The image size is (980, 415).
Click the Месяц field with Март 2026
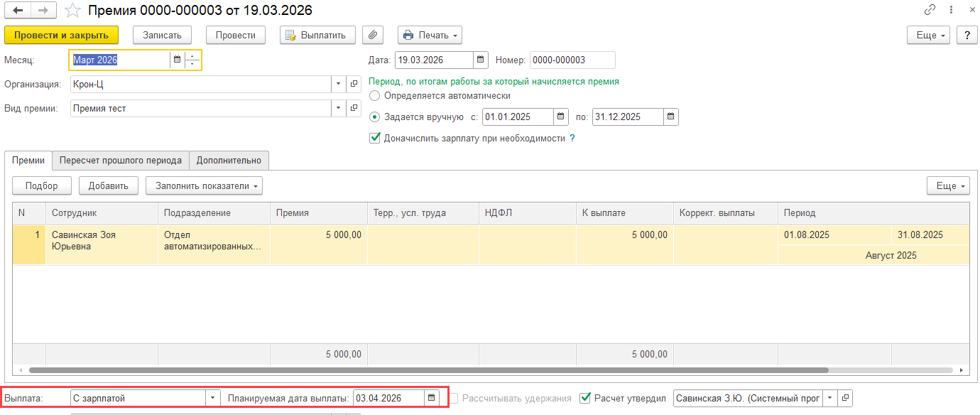pyautogui.click(x=120, y=60)
